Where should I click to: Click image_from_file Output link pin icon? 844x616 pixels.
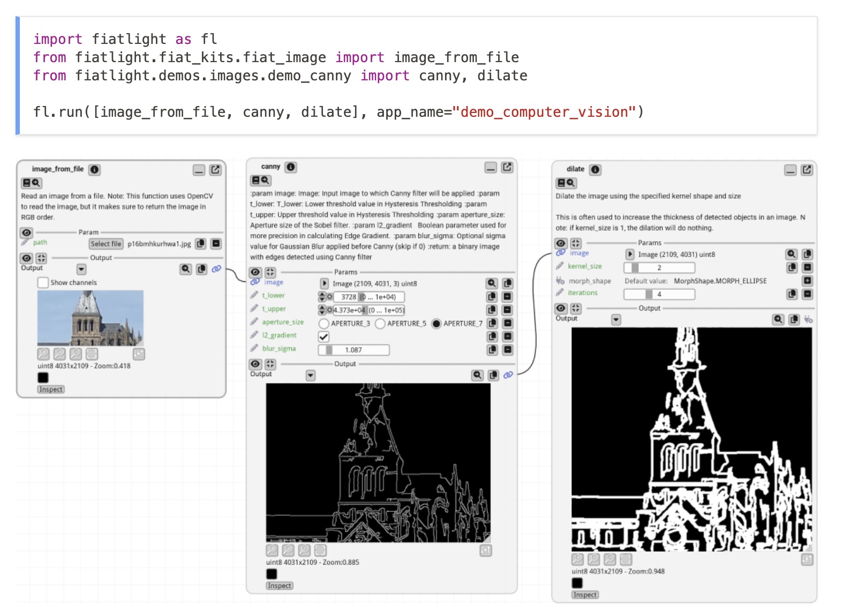tap(216, 269)
